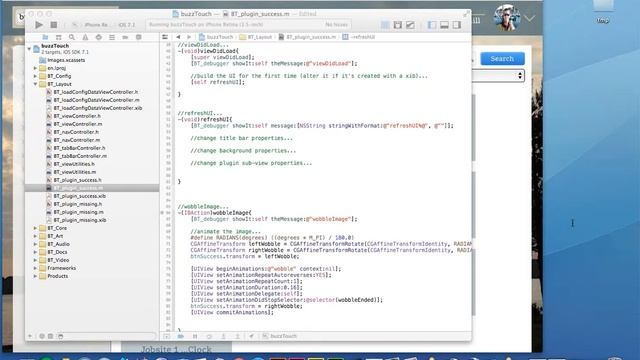Image resolution: width=640 pixels, height=360 pixels.
Task: Pause program execution in debug bar
Action: 195,336
